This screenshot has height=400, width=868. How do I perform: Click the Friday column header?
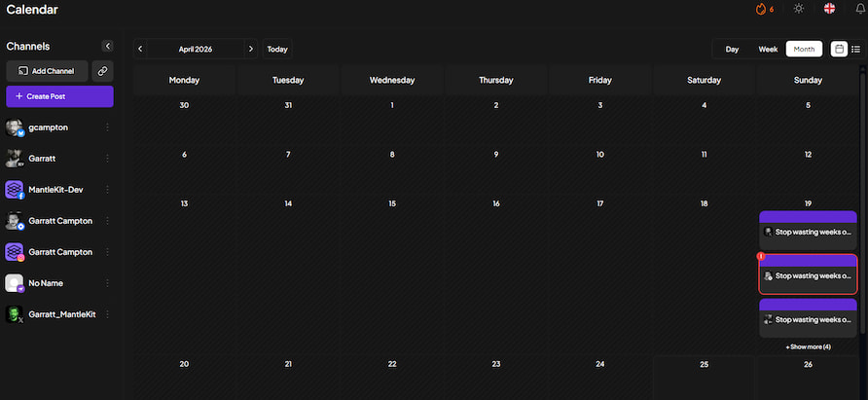pyautogui.click(x=600, y=80)
